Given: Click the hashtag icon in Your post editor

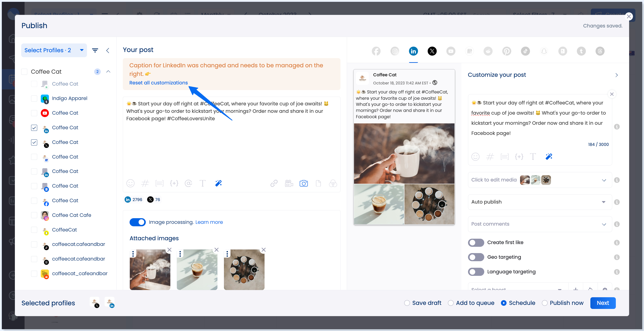Looking at the screenshot, I should (145, 183).
